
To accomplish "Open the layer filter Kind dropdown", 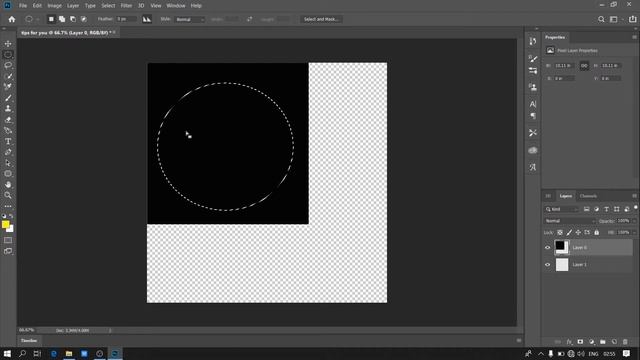I will click(562, 209).
